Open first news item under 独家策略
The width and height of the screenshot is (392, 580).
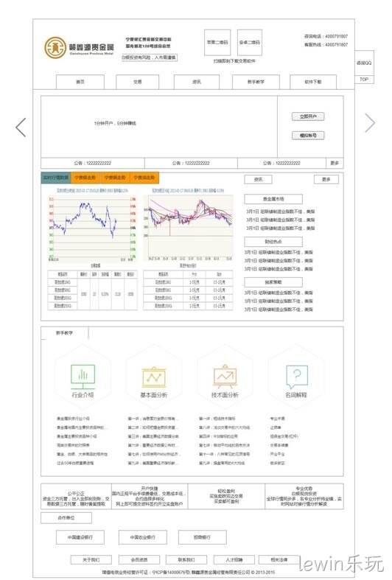pyautogui.click(x=279, y=293)
